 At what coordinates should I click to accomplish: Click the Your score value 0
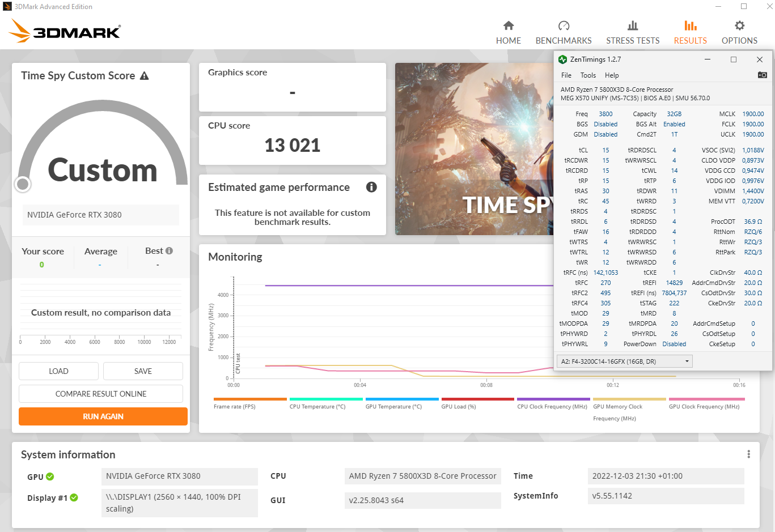[x=42, y=265]
